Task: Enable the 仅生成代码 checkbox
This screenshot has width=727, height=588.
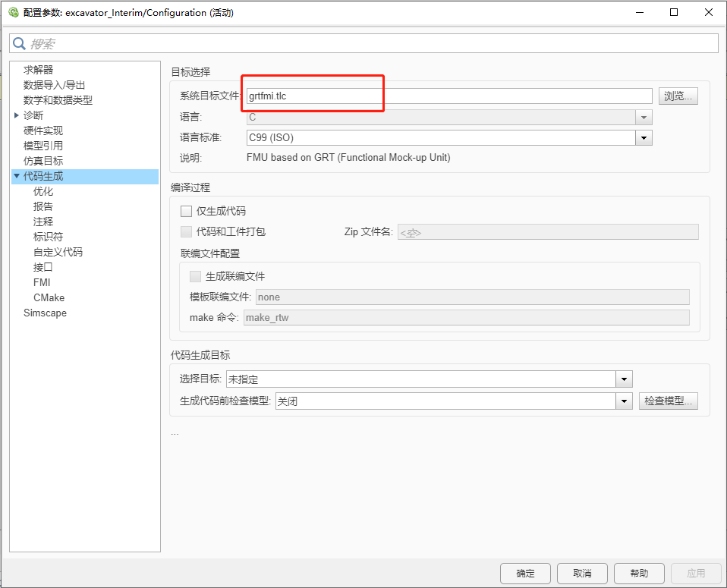Action: point(186,211)
